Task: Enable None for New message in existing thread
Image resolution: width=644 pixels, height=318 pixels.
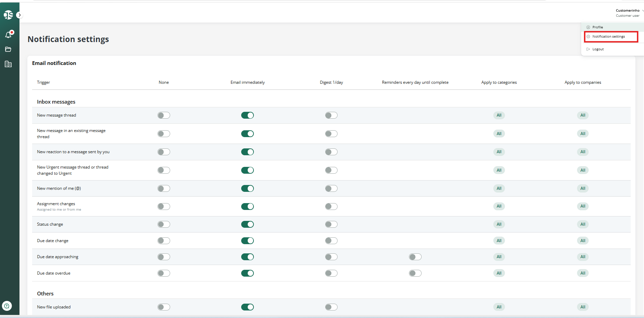Action: point(164,134)
